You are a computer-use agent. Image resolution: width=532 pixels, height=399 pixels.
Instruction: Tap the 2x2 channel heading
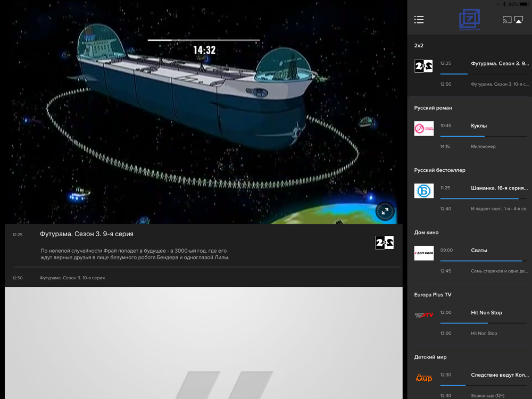pos(419,45)
